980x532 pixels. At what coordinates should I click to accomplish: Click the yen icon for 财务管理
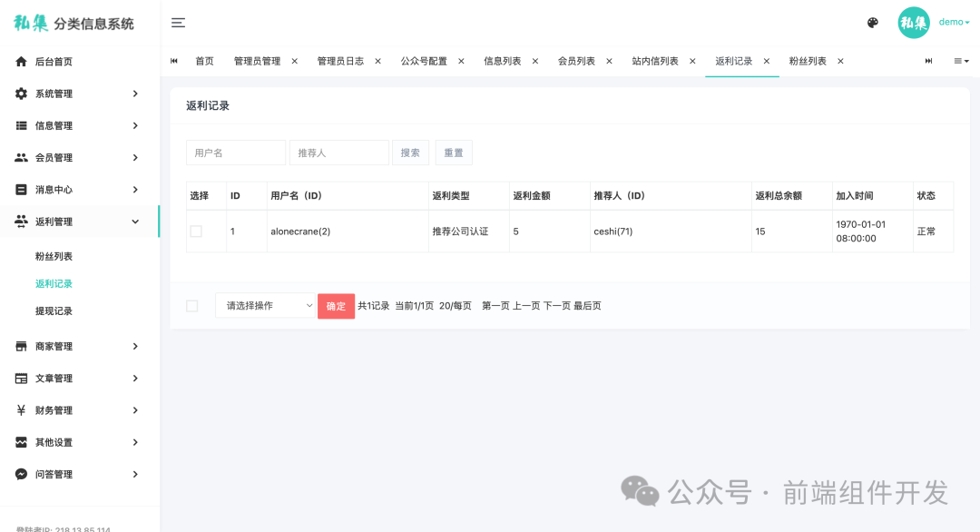(x=21, y=410)
